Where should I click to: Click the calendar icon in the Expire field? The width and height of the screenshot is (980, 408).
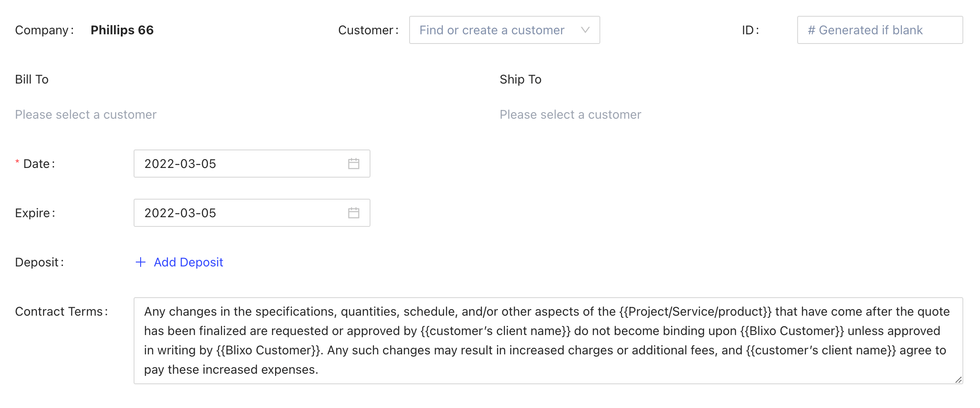[x=354, y=213]
